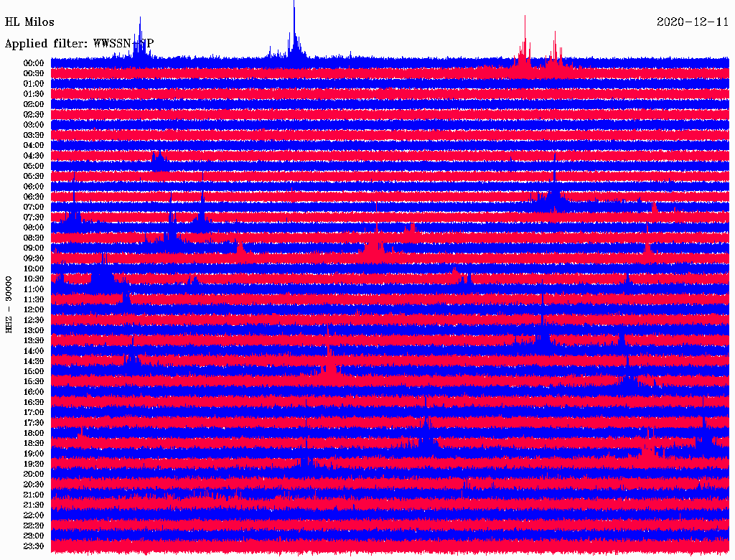This screenshot has height=560, width=735.
Task: Click the 09:30 time label
Action: [34, 258]
